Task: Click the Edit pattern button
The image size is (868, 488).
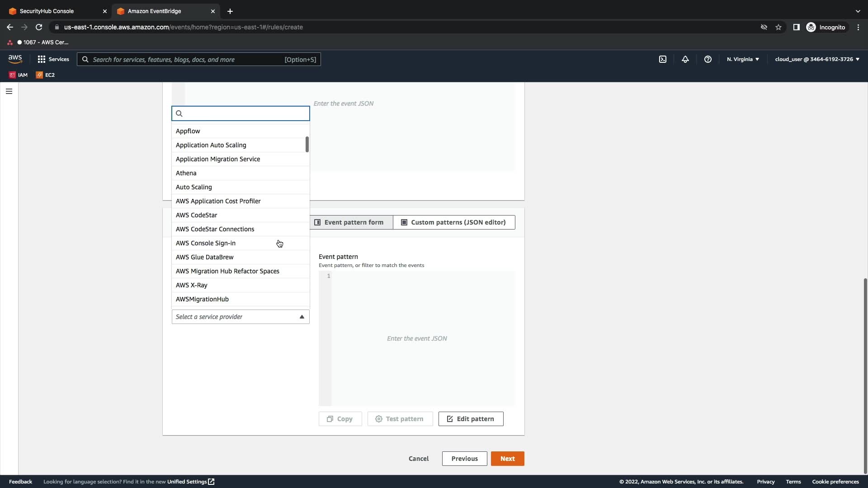Action: pos(471,419)
